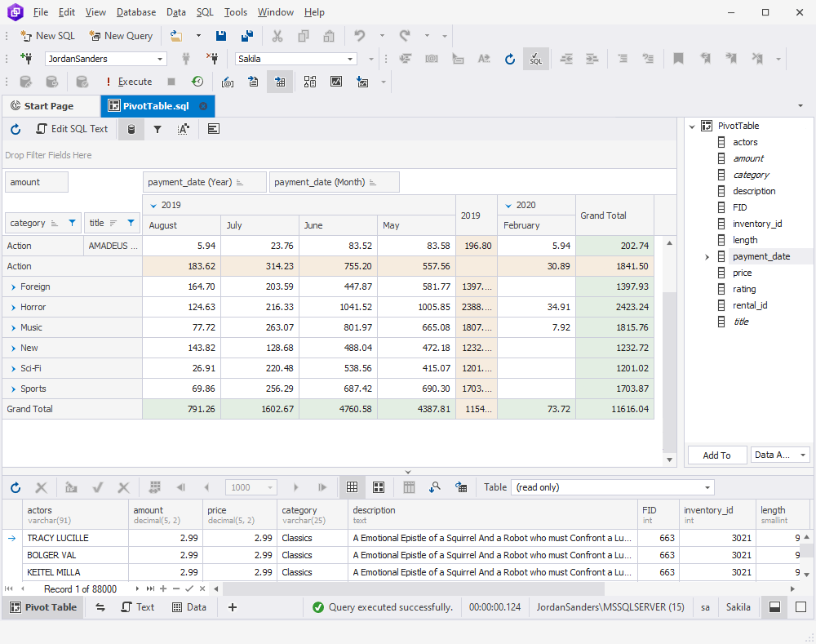Image resolution: width=816 pixels, height=644 pixels.
Task: Collapse the 2019 column group
Action: (154, 204)
